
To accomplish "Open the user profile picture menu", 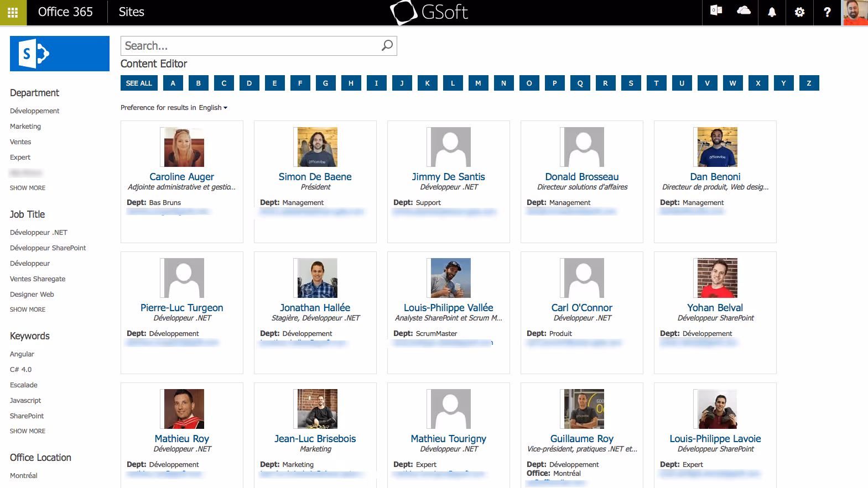I will pos(855,12).
